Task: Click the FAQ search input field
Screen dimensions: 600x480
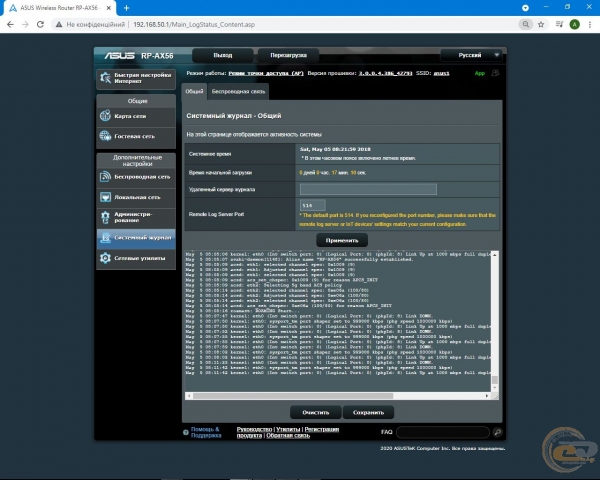Action: coord(443,432)
